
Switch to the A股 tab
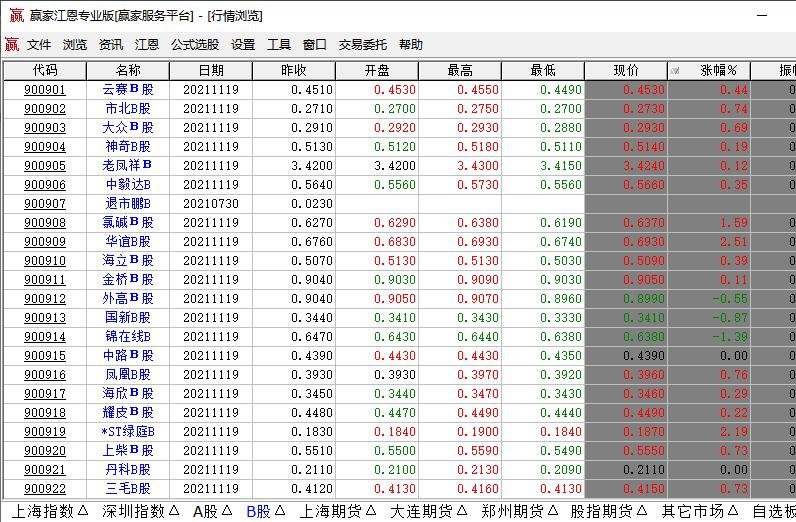click(x=213, y=511)
